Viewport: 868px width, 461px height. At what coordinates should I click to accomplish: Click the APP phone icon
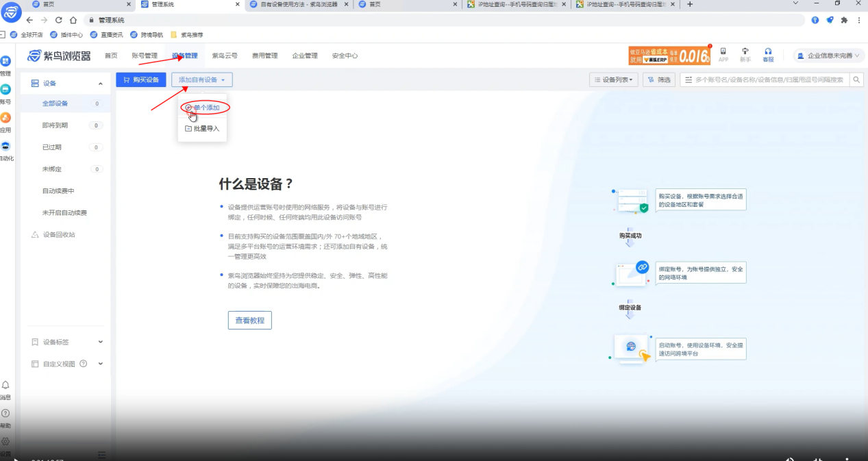[723, 52]
